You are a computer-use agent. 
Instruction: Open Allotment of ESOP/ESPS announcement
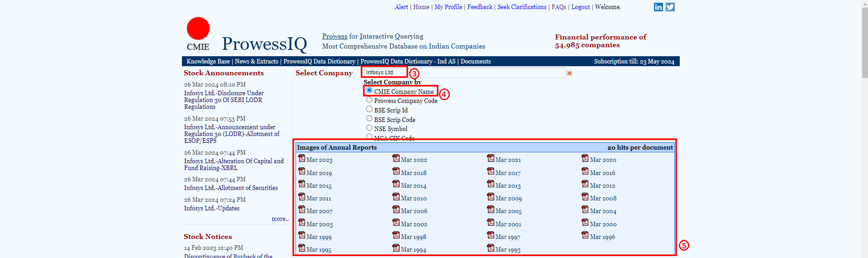[x=232, y=134]
